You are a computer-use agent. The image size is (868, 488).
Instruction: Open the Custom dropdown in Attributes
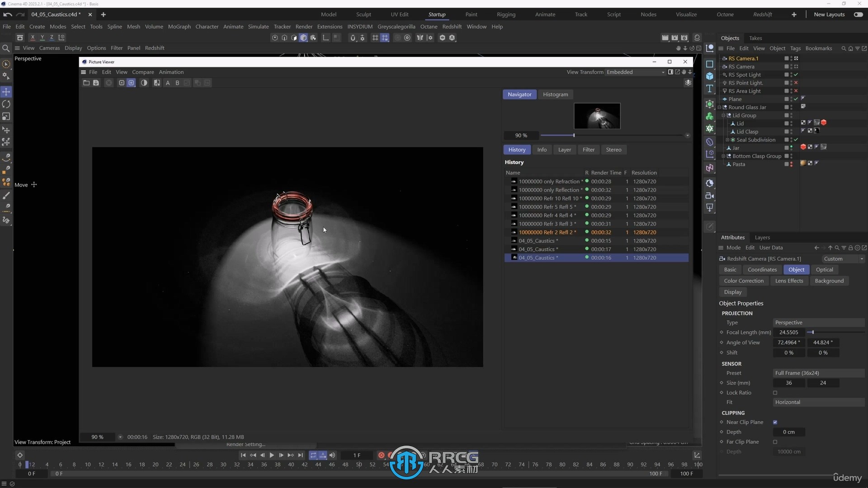[843, 259]
